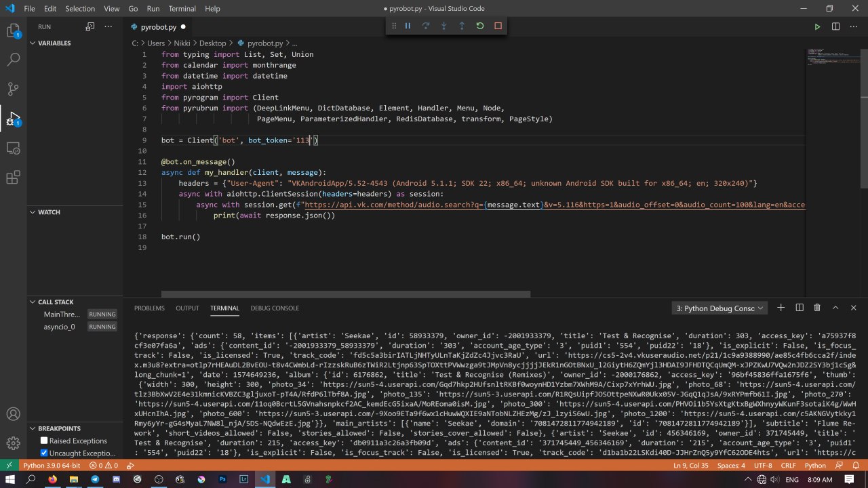Stop the debugging session

498,26
